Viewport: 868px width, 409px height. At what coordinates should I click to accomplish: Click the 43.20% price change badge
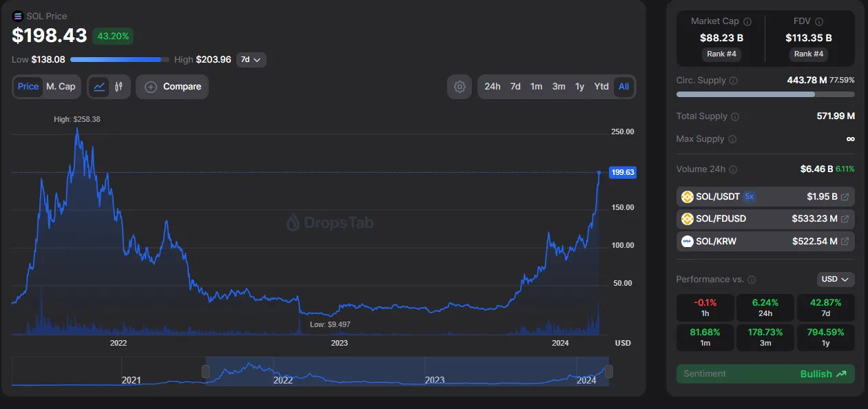113,36
